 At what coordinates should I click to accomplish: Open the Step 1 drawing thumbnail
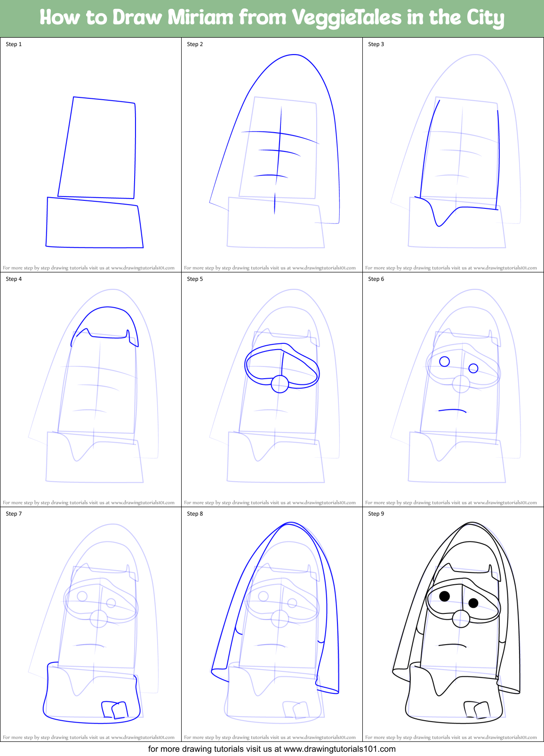91,155
